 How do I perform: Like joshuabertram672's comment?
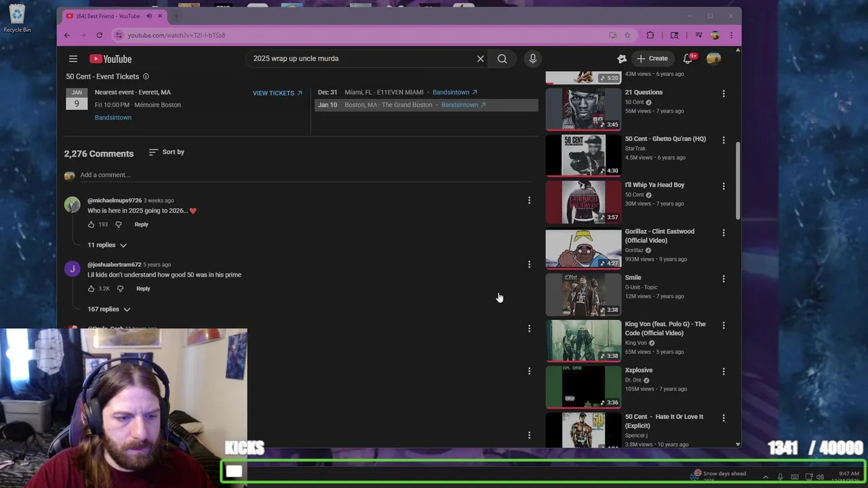pos(91,289)
